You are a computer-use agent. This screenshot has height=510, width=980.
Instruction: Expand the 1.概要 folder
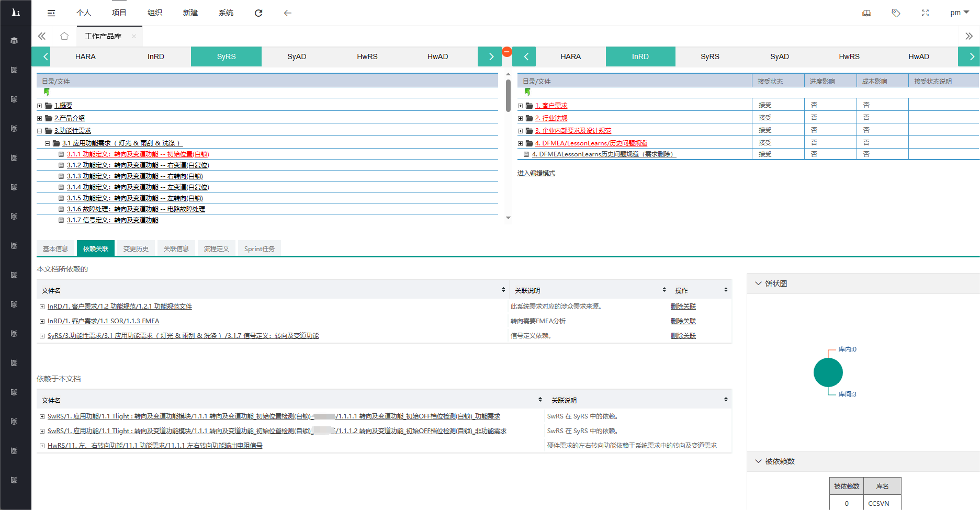pos(39,106)
